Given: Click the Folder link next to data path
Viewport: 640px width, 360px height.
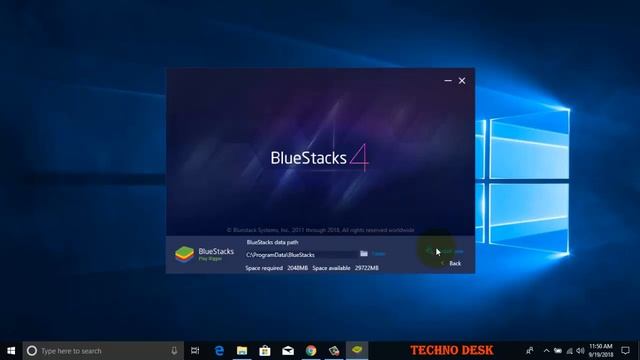Looking at the screenshot, I should (x=378, y=254).
